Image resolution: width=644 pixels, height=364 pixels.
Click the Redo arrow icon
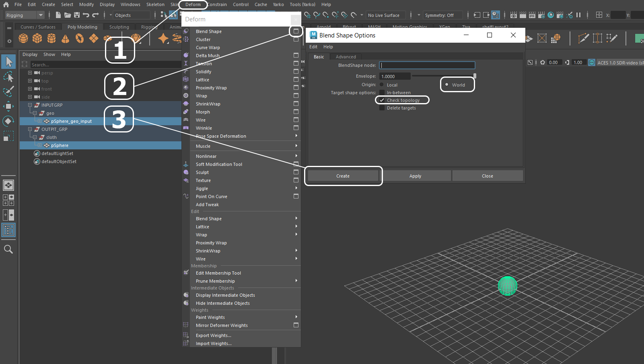[95, 15]
